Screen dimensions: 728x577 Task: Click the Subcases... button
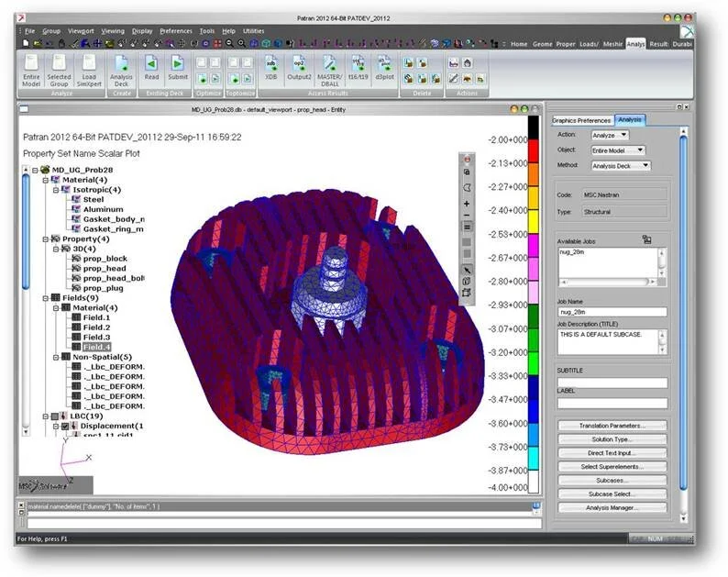[x=612, y=481]
